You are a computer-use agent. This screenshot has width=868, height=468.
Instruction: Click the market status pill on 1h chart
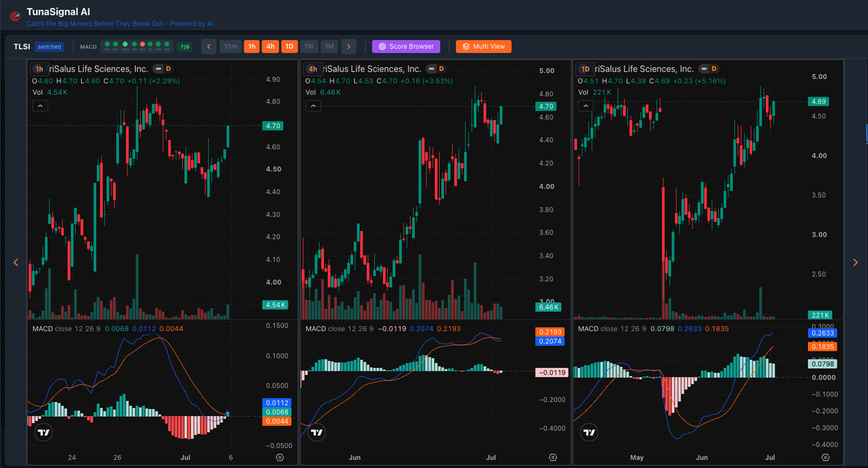point(157,69)
